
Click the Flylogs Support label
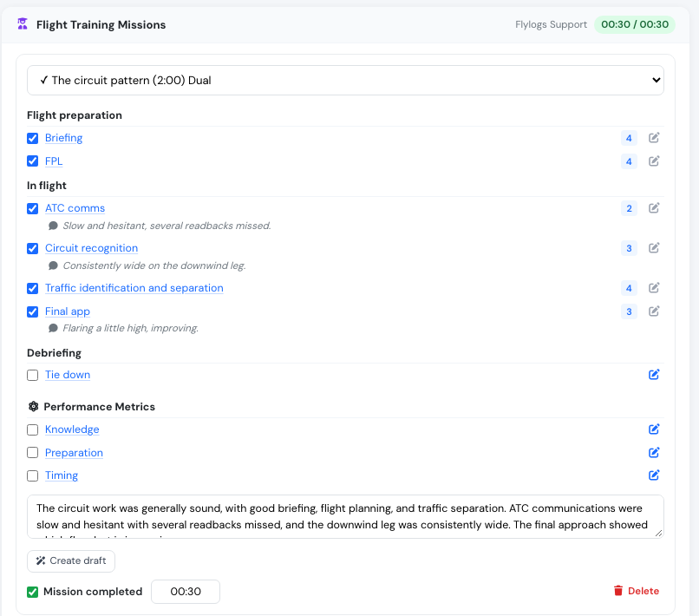(551, 24)
